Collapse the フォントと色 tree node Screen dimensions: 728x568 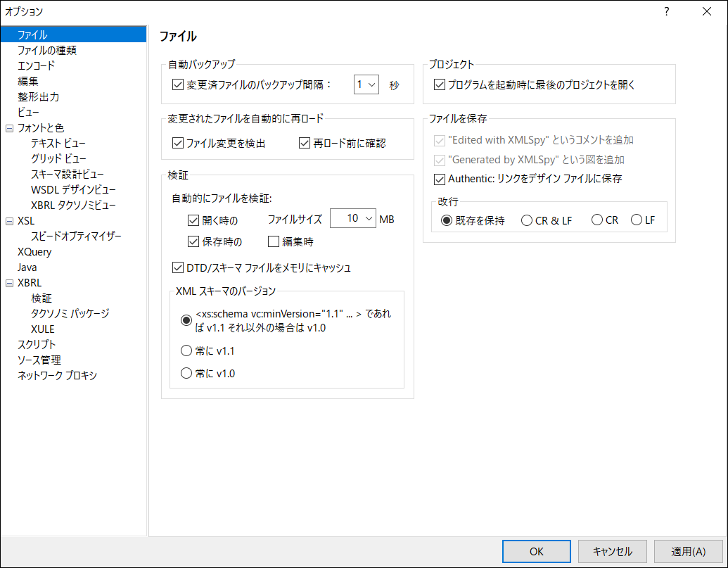click(9, 128)
